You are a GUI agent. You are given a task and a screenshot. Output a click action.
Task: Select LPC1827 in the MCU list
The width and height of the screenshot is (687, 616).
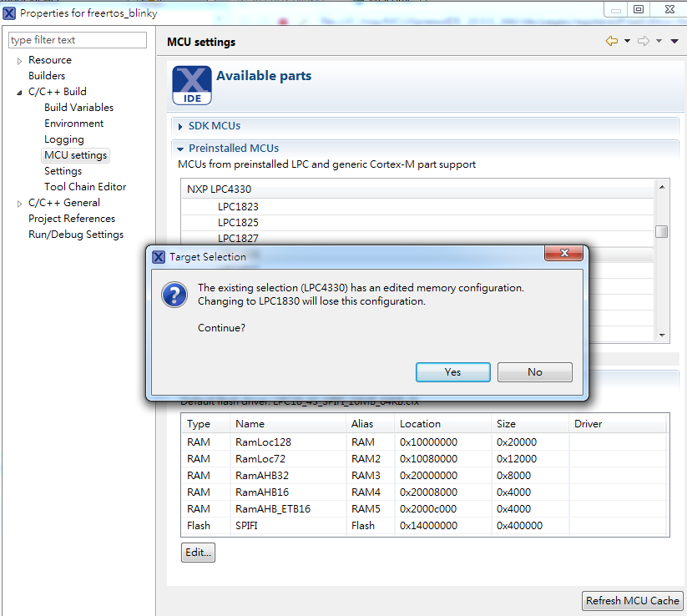click(417, 239)
